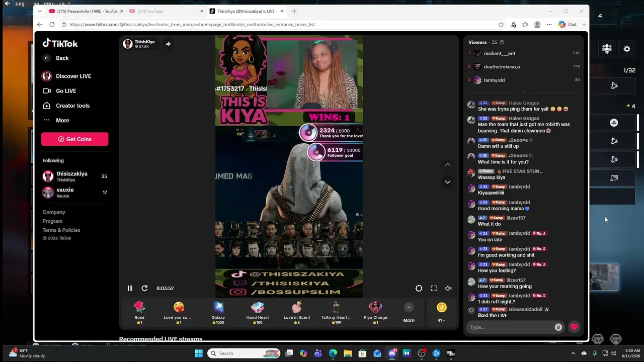Collapse the top viewers list handle
Viewport: 644px width, 362px height.
523,93
